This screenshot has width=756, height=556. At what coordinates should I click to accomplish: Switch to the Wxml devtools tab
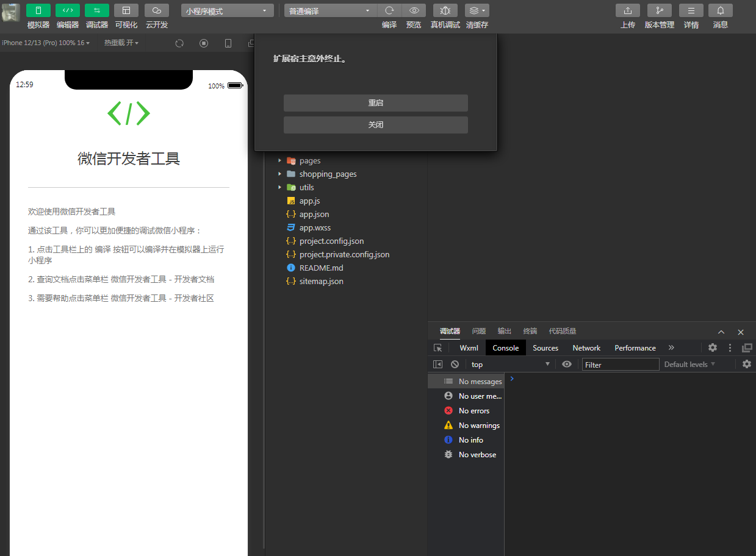469,348
